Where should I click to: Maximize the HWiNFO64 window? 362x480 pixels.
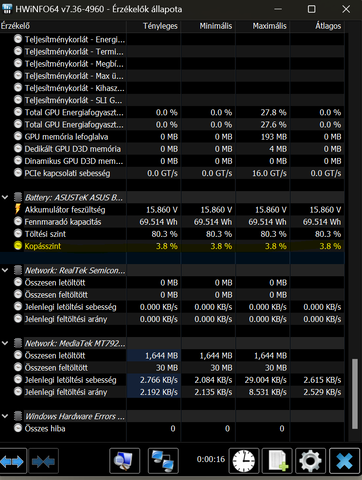coord(311,9)
